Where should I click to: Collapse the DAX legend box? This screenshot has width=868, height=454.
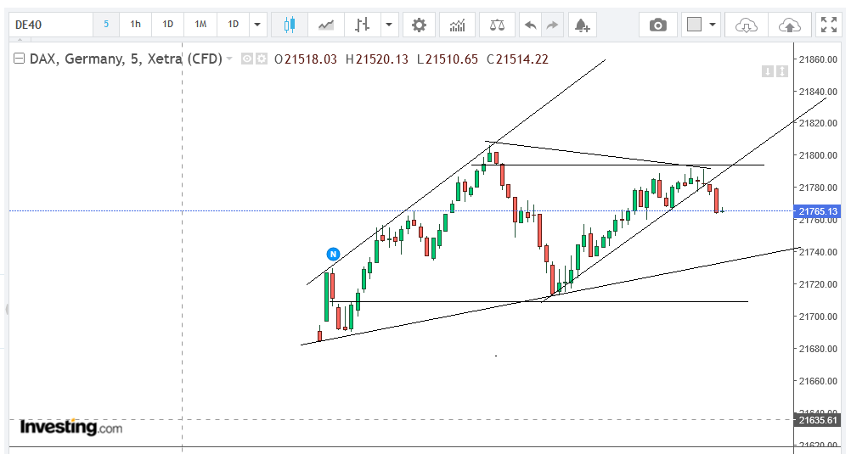coord(19,58)
